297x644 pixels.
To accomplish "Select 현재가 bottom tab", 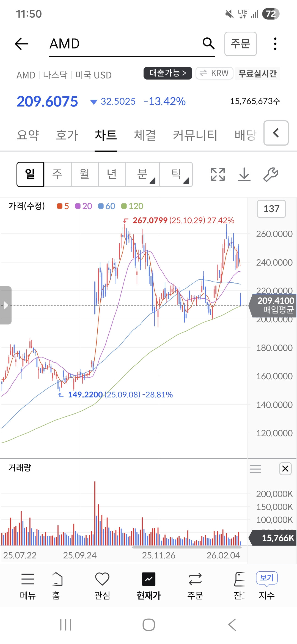I will coord(148,586).
